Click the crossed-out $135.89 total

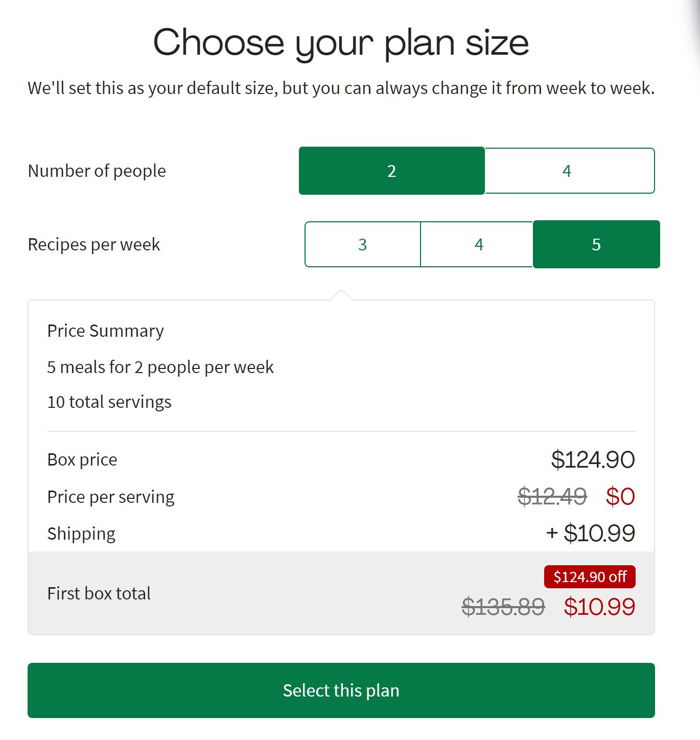point(503,607)
